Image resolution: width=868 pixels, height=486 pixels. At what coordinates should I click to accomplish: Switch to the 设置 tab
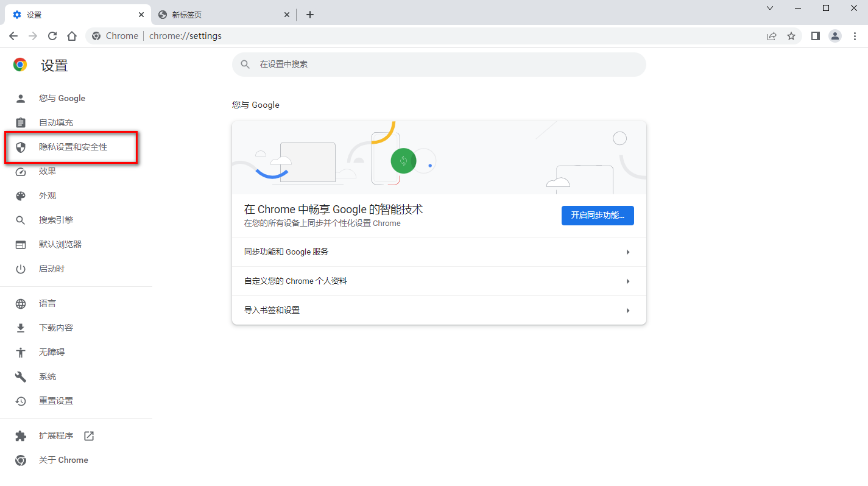pyautogui.click(x=77, y=15)
